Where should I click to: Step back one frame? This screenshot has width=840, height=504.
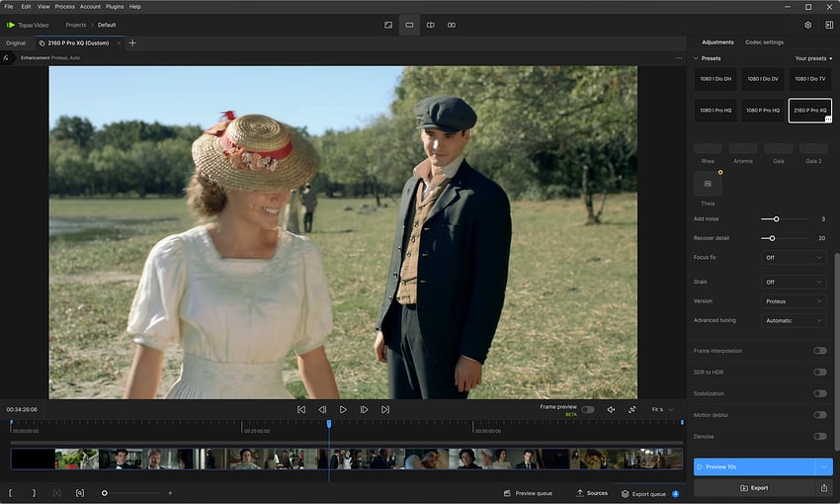pos(322,409)
